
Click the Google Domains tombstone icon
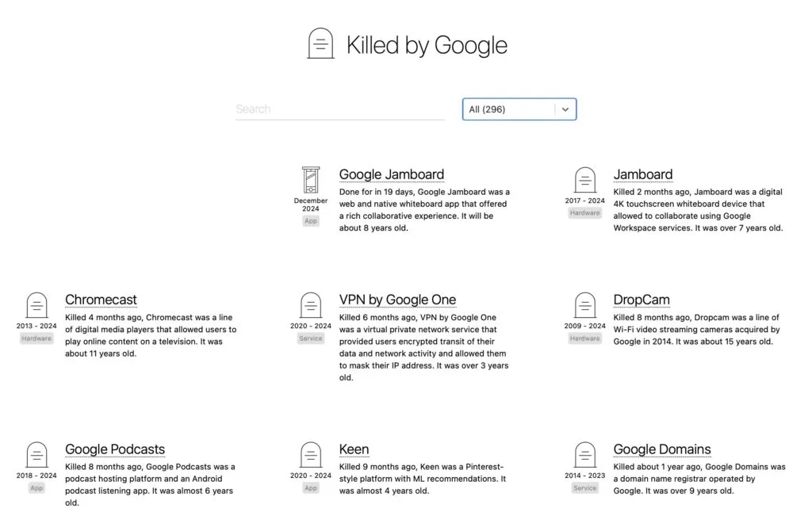coord(584,455)
